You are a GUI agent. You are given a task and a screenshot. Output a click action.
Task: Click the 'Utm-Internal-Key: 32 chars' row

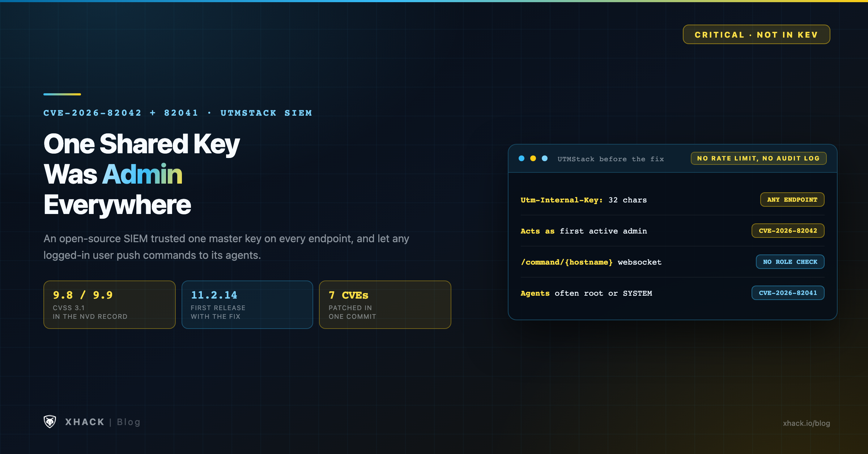tap(672, 200)
